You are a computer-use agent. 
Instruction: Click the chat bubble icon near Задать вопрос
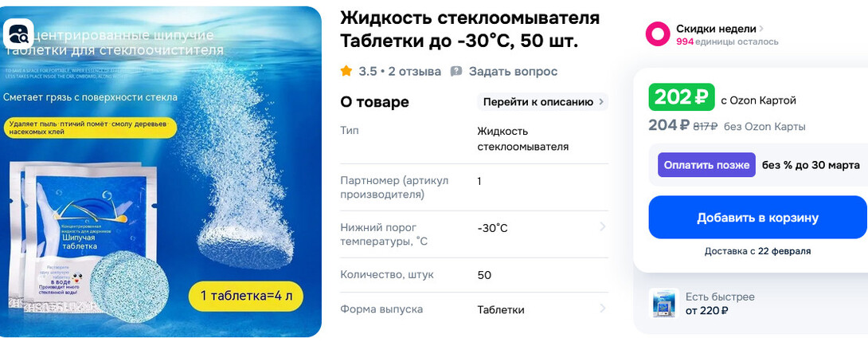pos(456,71)
